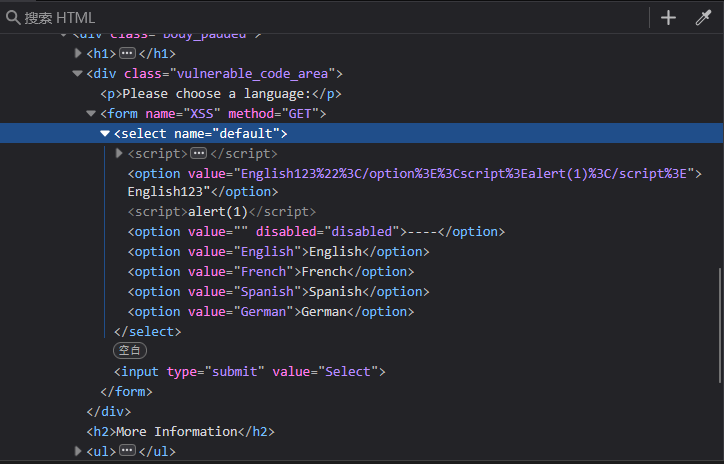Select the option value Spanish row
The height and width of the screenshot is (464, 724).
[278, 292]
